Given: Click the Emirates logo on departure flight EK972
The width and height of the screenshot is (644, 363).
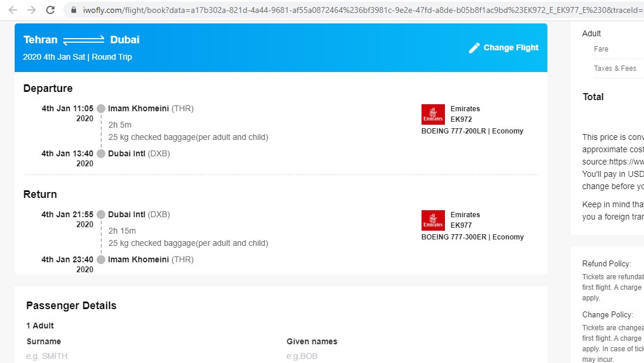Looking at the screenshot, I should (433, 114).
